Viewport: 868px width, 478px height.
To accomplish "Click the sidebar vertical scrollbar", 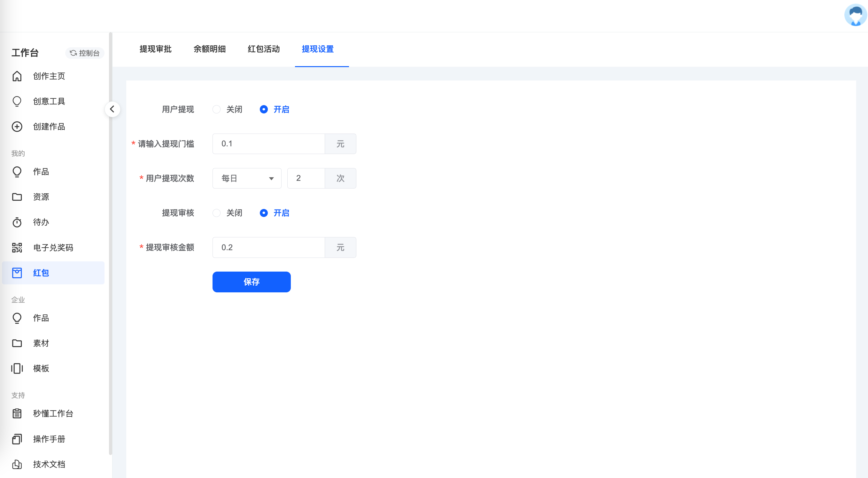I will pos(111,243).
